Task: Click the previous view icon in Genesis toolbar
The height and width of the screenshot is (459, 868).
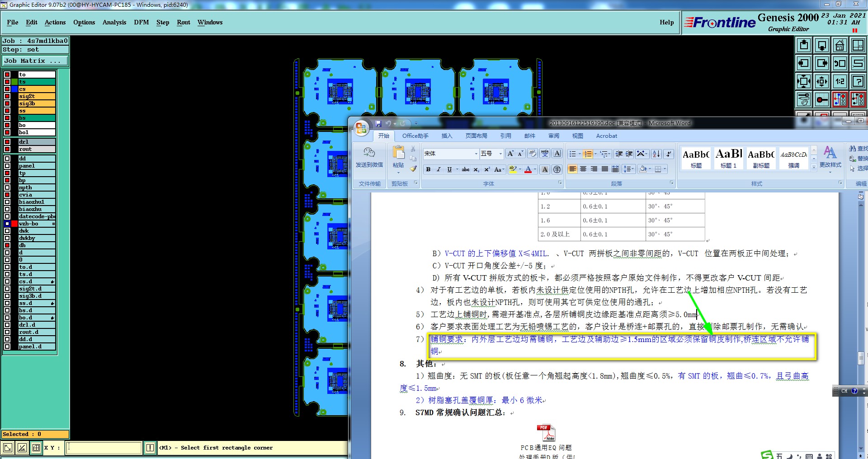Action: pos(840,63)
